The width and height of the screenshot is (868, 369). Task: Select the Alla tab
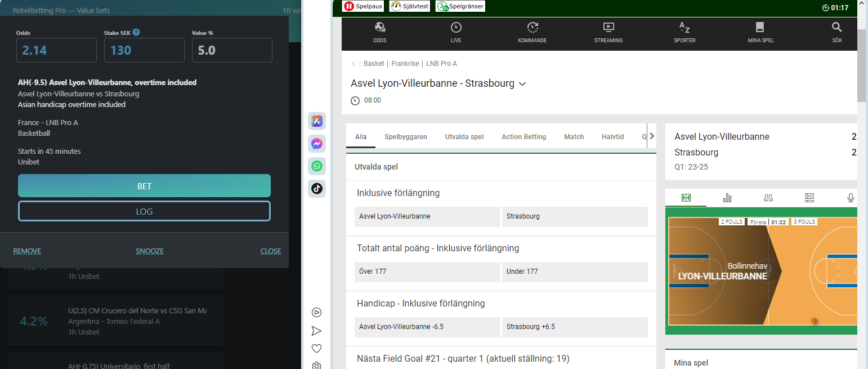pyautogui.click(x=361, y=136)
